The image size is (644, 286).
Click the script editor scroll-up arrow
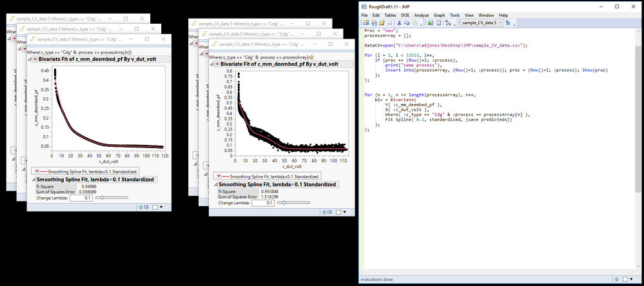pos(638,32)
